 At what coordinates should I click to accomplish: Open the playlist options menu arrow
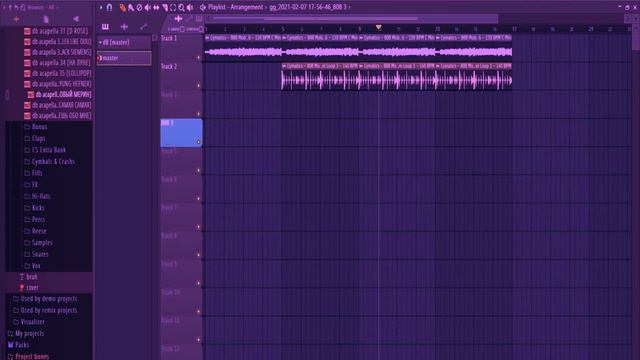click(101, 7)
